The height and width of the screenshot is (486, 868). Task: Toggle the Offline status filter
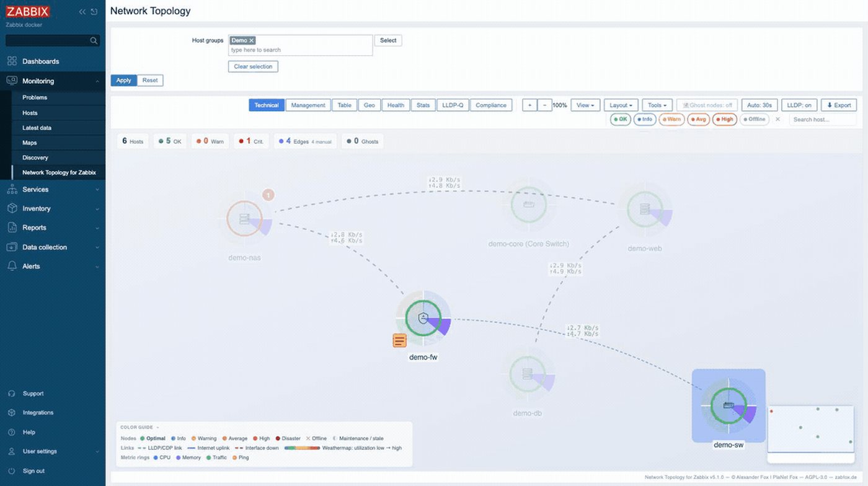tap(754, 119)
